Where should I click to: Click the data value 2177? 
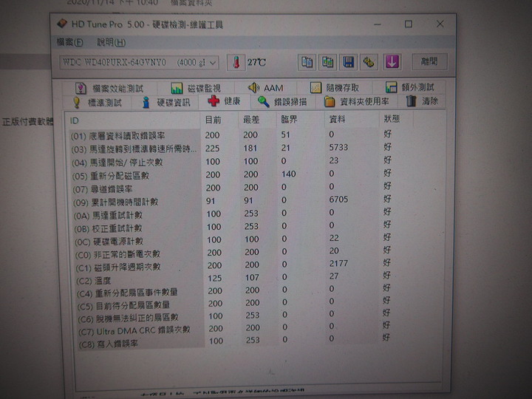(x=338, y=263)
